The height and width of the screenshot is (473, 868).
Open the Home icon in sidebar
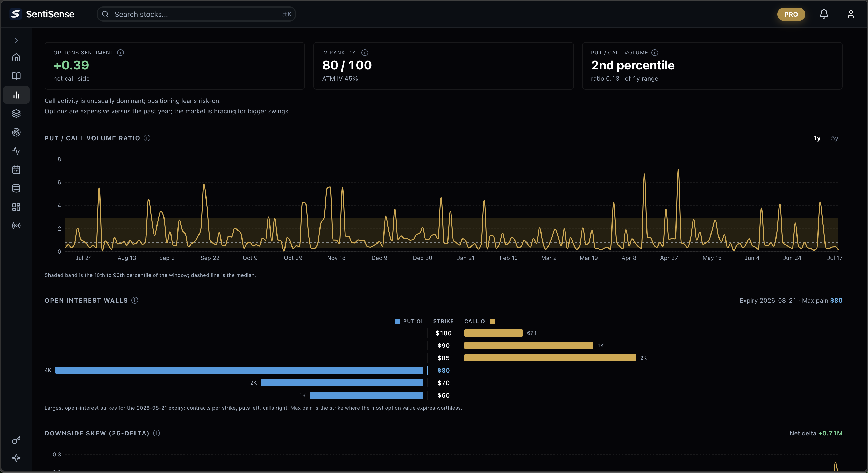[16, 58]
